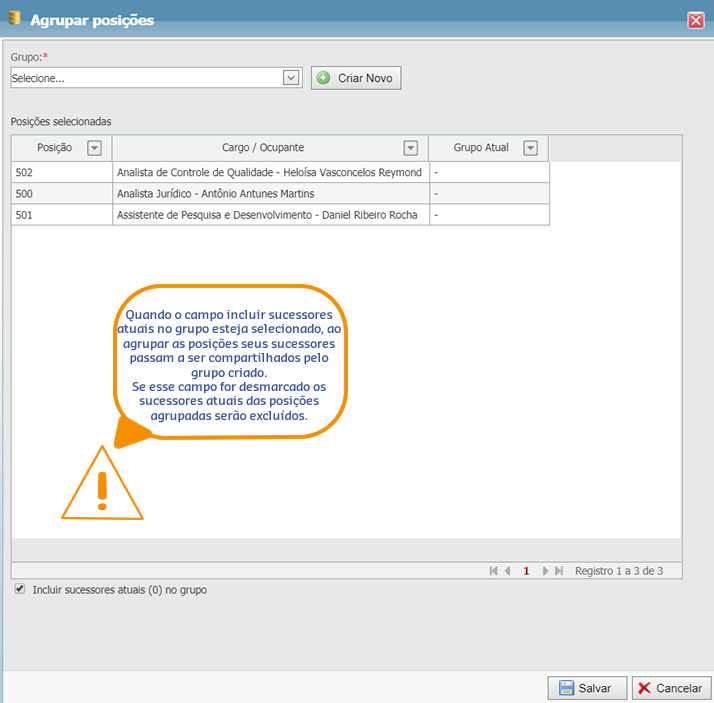Image resolution: width=714 pixels, height=703 pixels.
Task: Save the grouping with Salvar
Action: pyautogui.click(x=586, y=688)
